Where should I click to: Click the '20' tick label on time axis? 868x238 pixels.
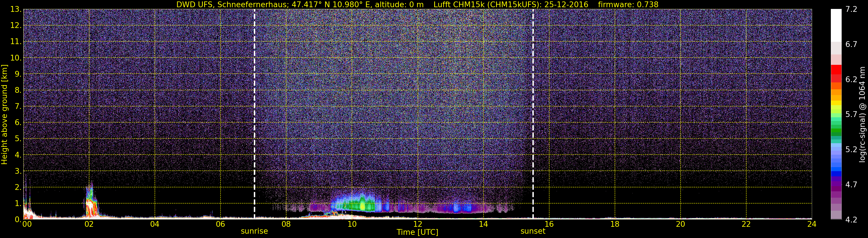[680, 224]
